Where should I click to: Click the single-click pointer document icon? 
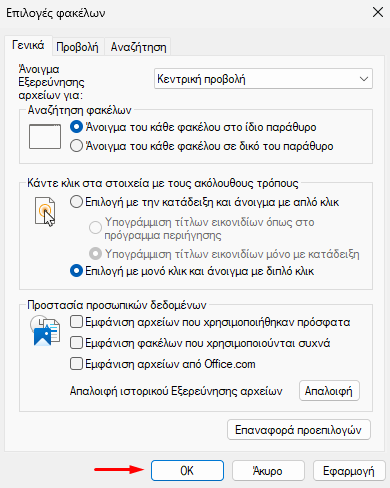pos(45,212)
